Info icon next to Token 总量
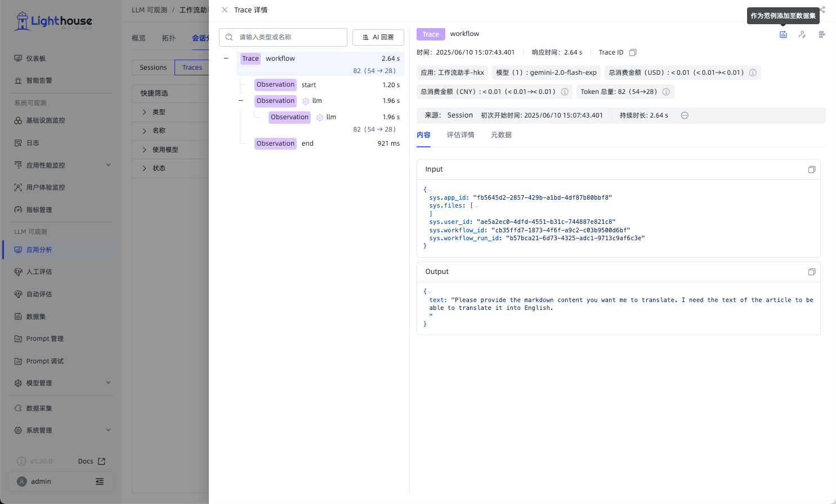Screen dimensions: 836x504 pos(666,92)
